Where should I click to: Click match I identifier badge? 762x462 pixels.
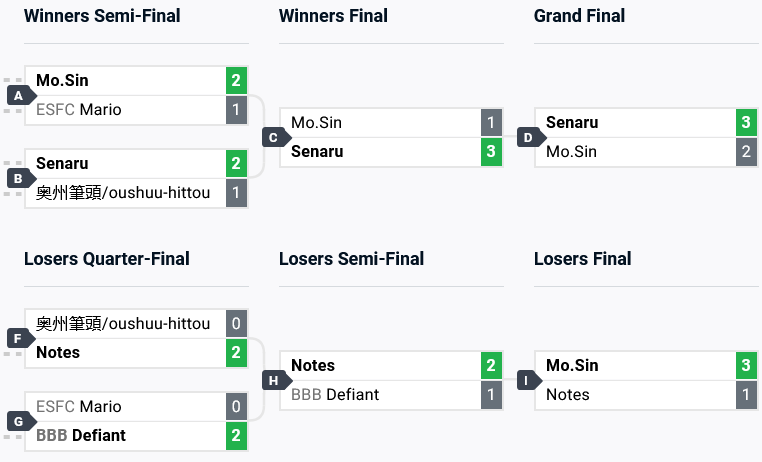[529, 380]
